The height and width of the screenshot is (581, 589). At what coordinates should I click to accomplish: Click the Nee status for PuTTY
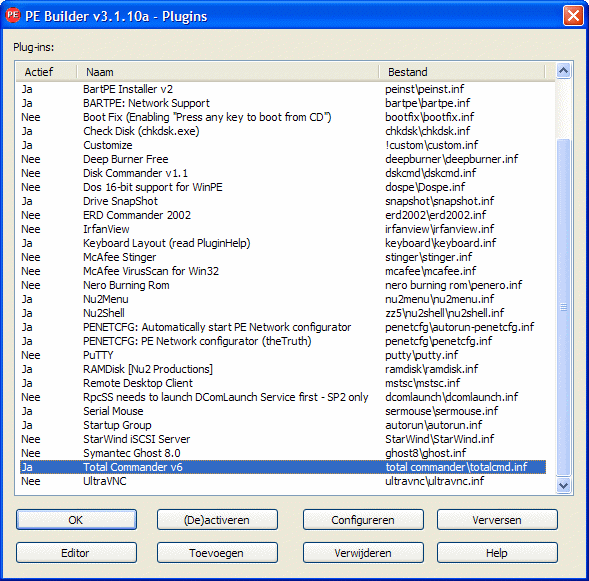[x=31, y=355]
